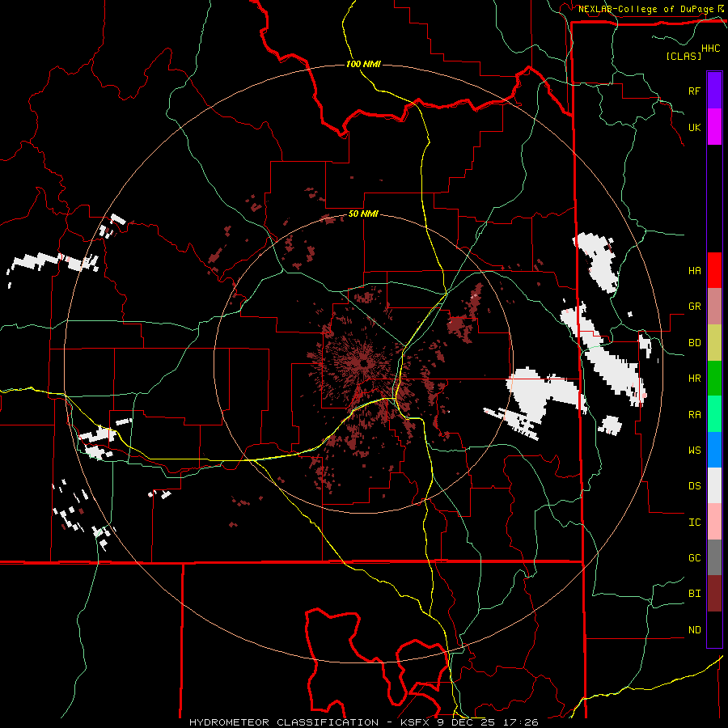Click the HA red legend swatch
Image resolution: width=728 pixels, height=728 pixels.
[714, 270]
